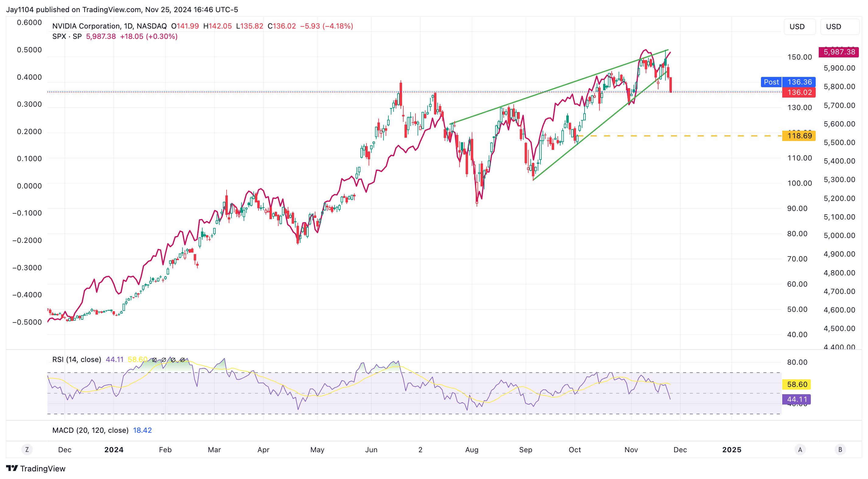The width and height of the screenshot is (868, 479).
Task: Click the 100.00 level on the NVDA price scale
Action: [x=799, y=183]
